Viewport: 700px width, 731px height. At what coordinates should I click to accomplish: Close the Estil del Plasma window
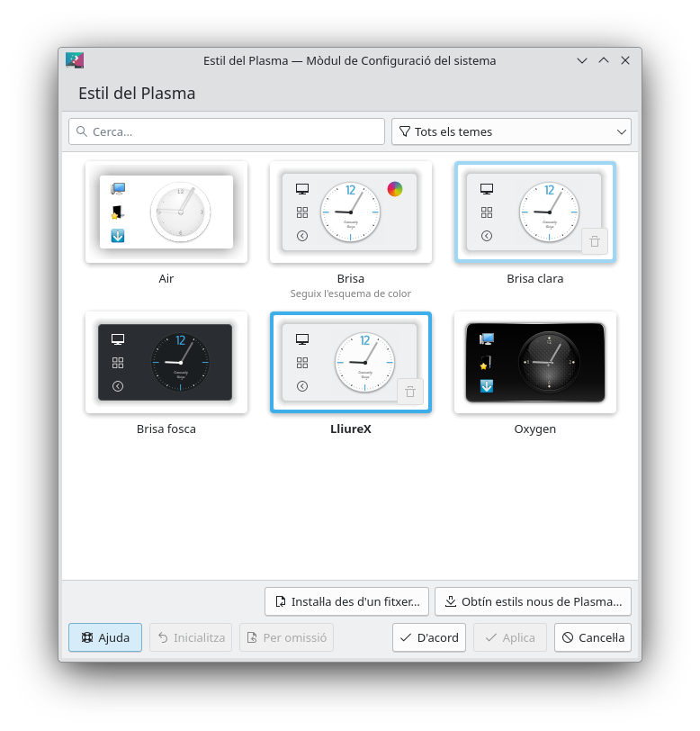[x=625, y=60]
